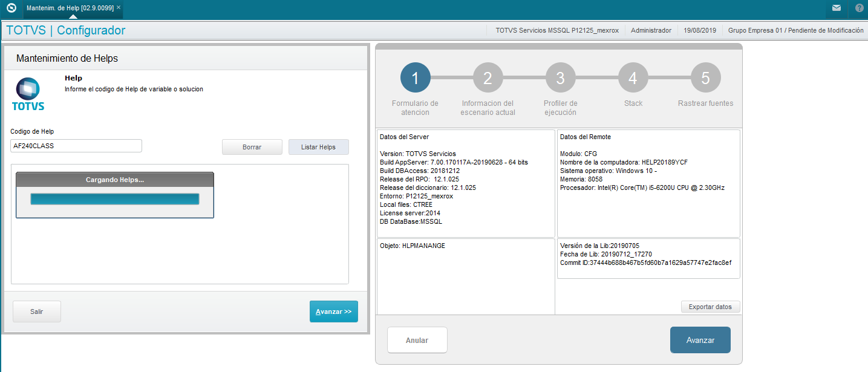This screenshot has height=372, width=868.
Task: Click the Datos del Server heading
Action: coord(404,137)
